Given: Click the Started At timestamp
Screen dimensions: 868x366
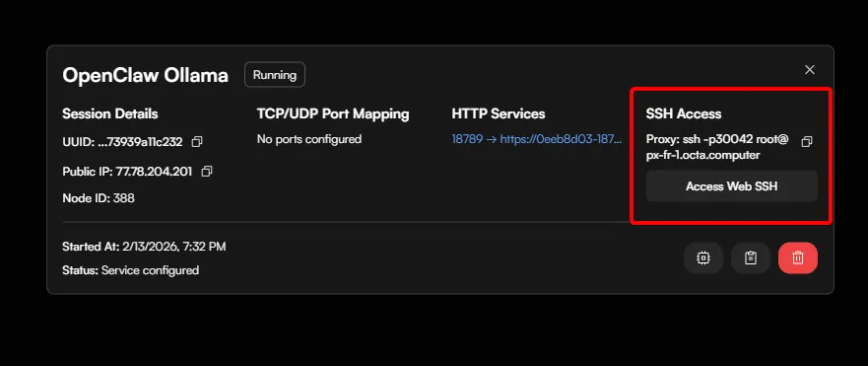Looking at the screenshot, I should [x=144, y=247].
